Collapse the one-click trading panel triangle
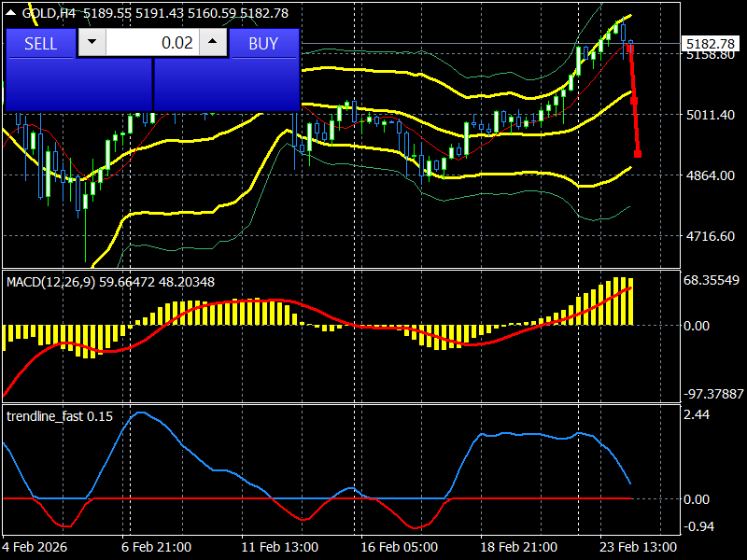Viewport: 747px width, 560px height. pos(10,13)
